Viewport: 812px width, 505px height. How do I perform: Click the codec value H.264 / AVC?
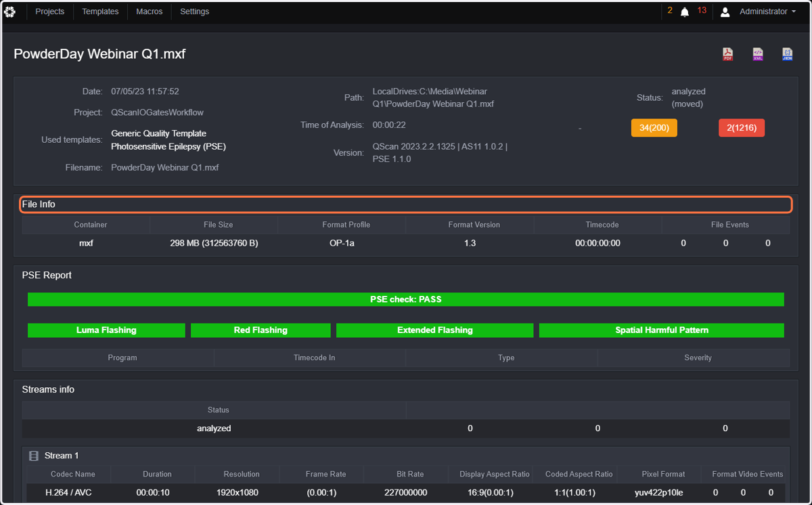click(68, 493)
